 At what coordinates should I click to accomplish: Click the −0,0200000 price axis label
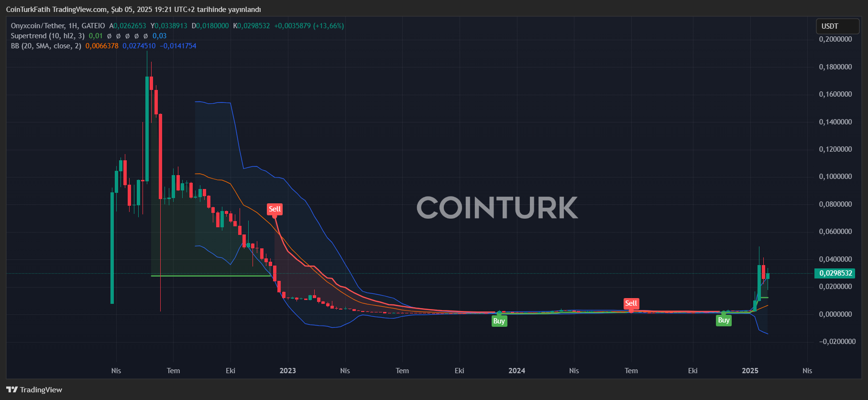point(837,342)
